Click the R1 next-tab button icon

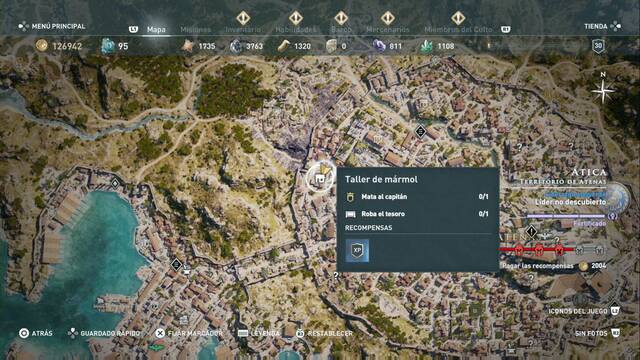505,29
